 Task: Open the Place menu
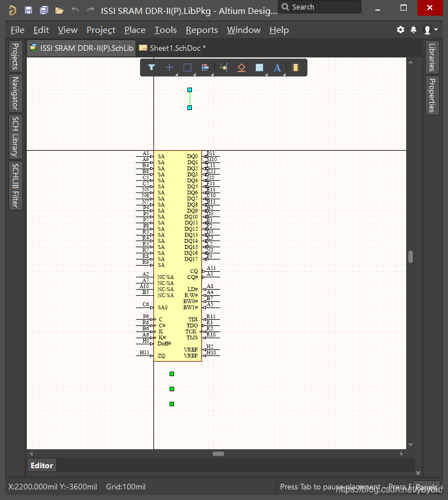(x=135, y=30)
